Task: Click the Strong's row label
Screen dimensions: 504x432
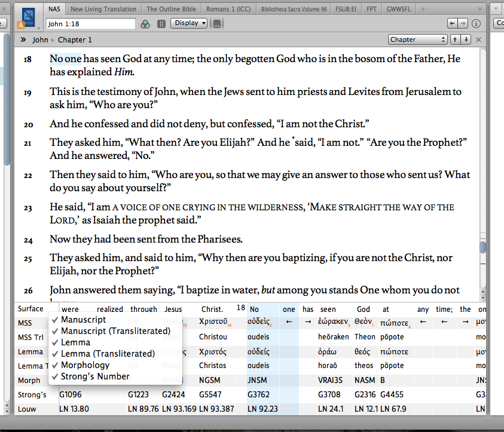Action: click(x=32, y=395)
